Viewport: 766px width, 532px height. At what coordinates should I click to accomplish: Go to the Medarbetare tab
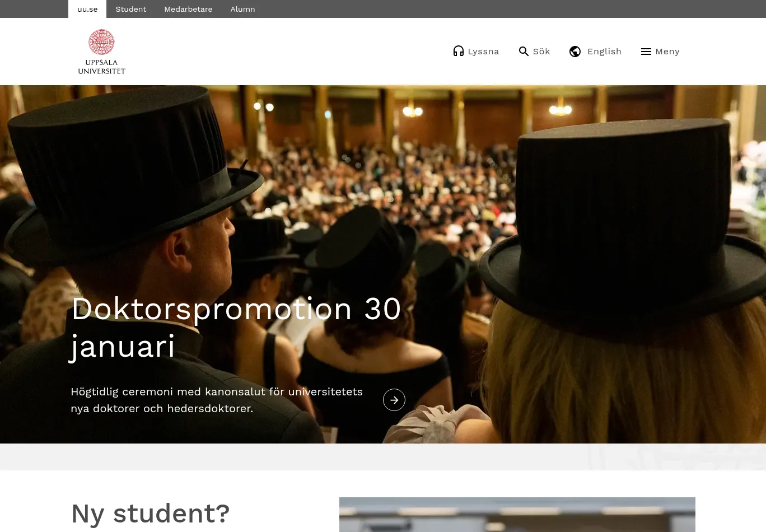(x=188, y=9)
